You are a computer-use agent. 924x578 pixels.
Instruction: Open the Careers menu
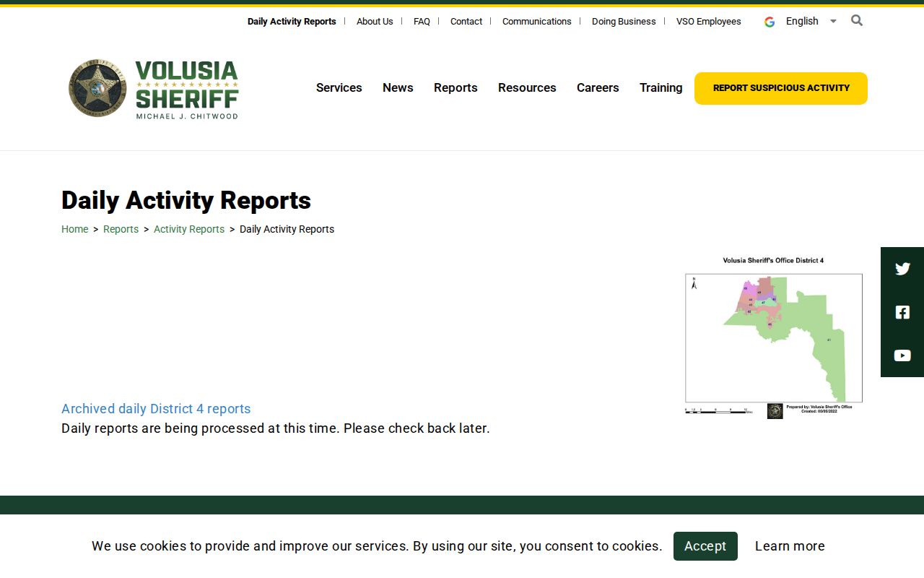pos(598,87)
